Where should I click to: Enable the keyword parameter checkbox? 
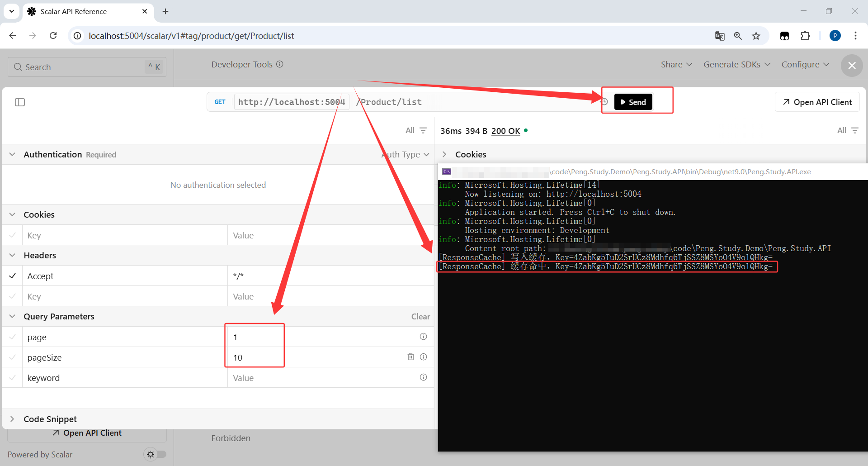click(12, 377)
